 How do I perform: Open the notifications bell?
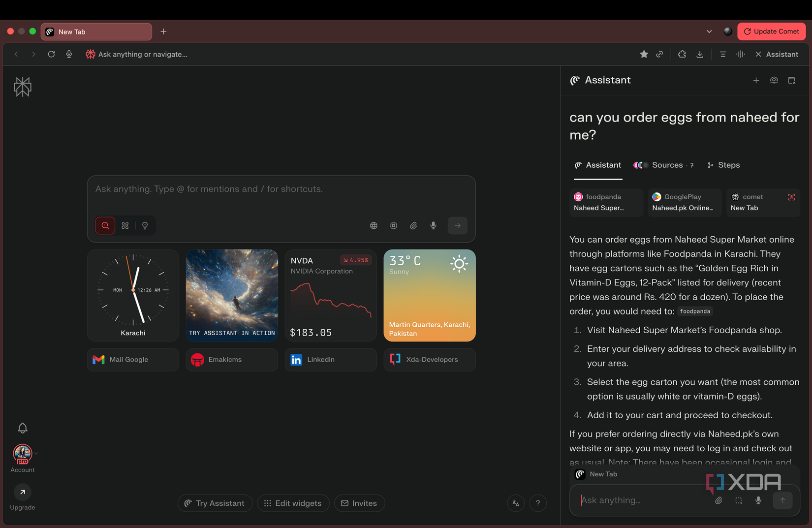(23, 428)
